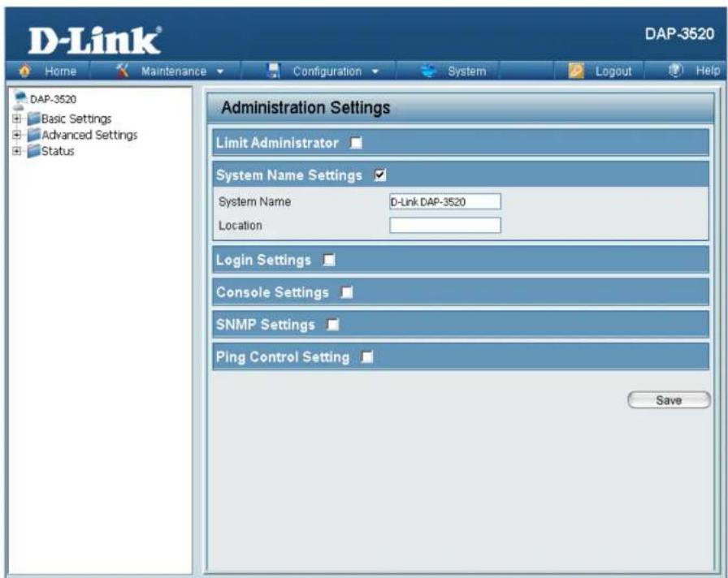The height and width of the screenshot is (578, 728).
Task: Select Status in the tree
Action: point(58,151)
